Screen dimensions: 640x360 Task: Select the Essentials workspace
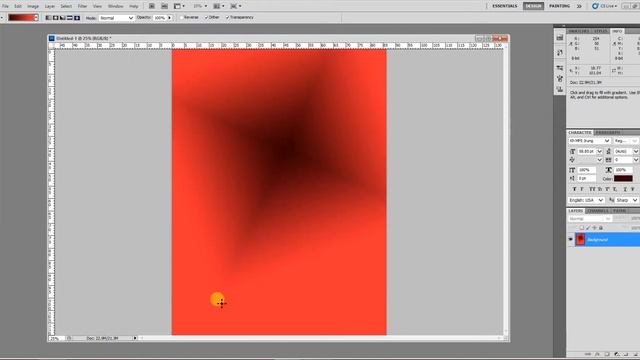click(504, 6)
